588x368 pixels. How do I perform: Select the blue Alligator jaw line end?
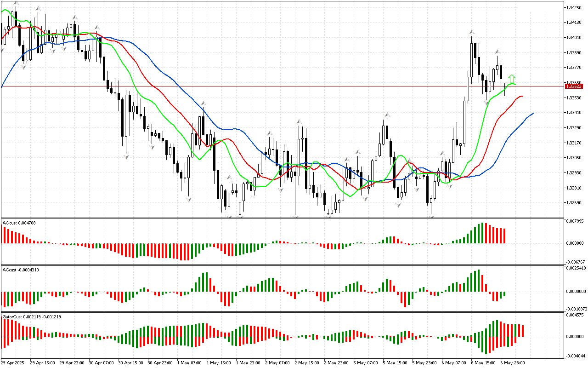click(533, 113)
